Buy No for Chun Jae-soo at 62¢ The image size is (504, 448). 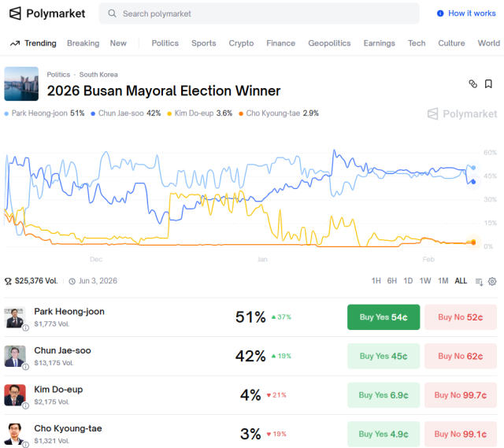tap(461, 356)
